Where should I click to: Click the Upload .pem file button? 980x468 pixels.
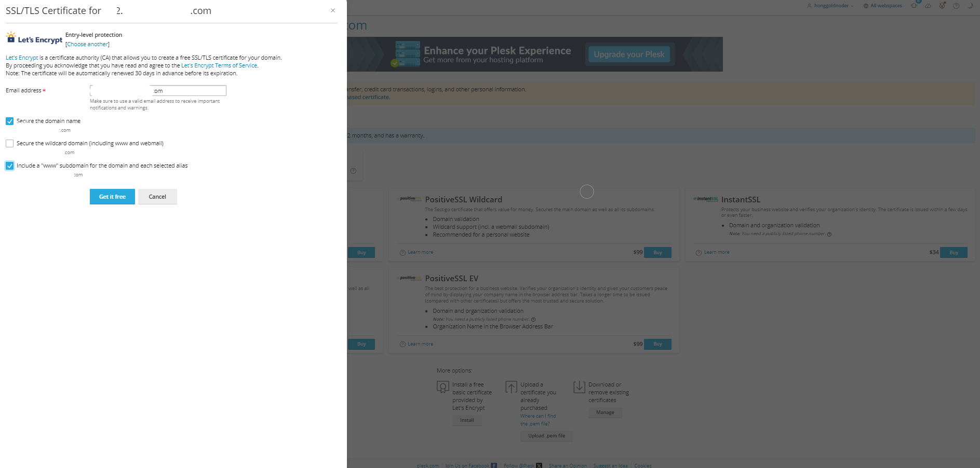click(546, 436)
